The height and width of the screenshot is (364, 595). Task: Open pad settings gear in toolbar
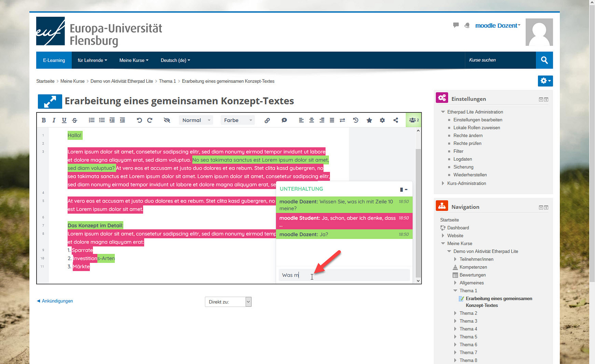pyautogui.click(x=382, y=120)
